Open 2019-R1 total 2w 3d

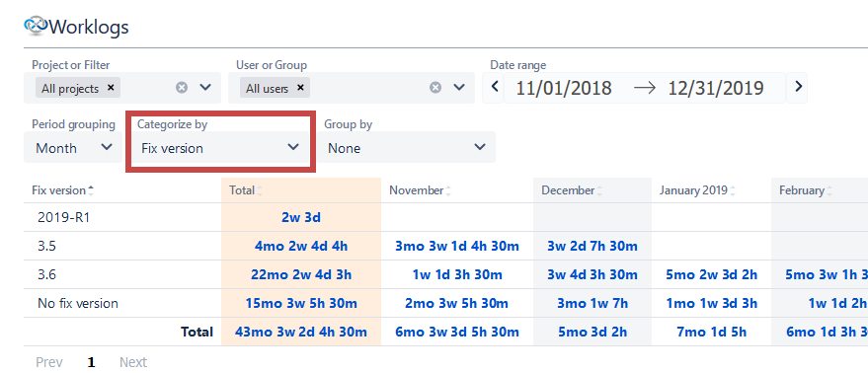[301, 217]
